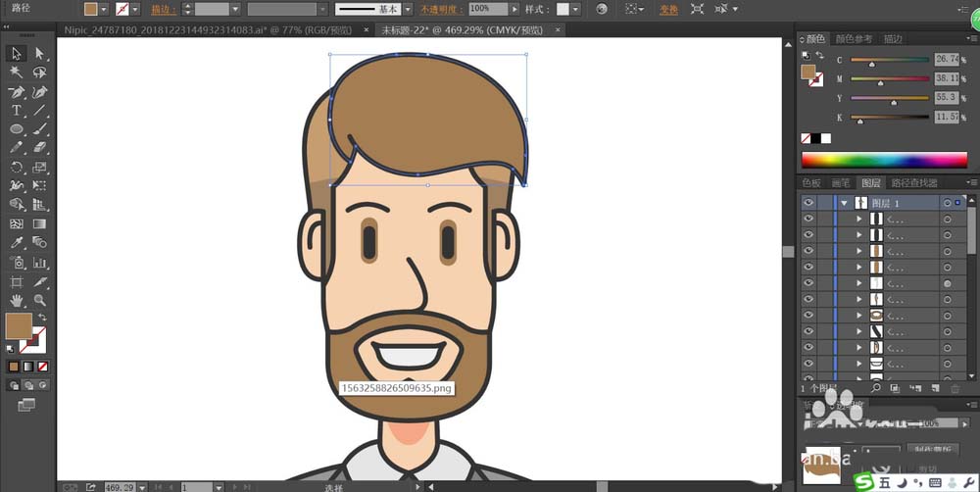Select the Artboard tool
Image resolution: width=980 pixels, height=492 pixels.
(17, 282)
